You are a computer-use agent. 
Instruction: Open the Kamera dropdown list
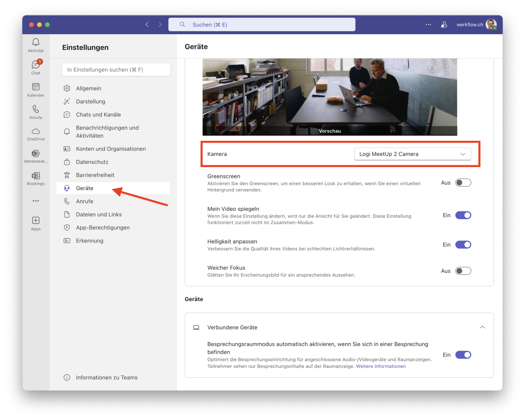(412, 154)
